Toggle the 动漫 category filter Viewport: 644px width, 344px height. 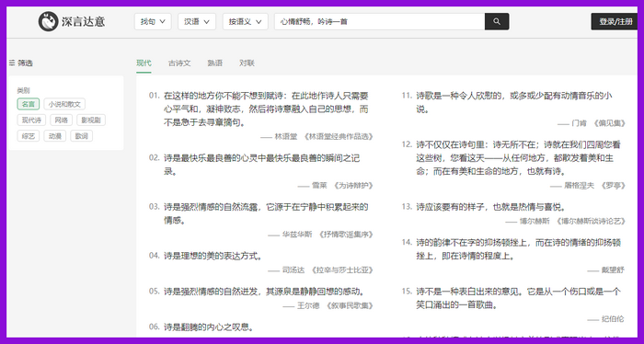[55, 136]
